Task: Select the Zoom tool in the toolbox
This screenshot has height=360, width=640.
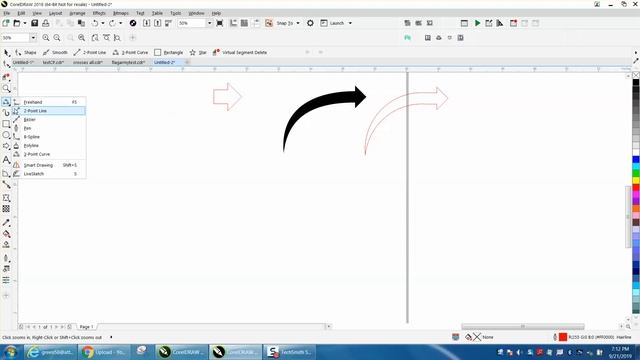Action: click(6, 88)
